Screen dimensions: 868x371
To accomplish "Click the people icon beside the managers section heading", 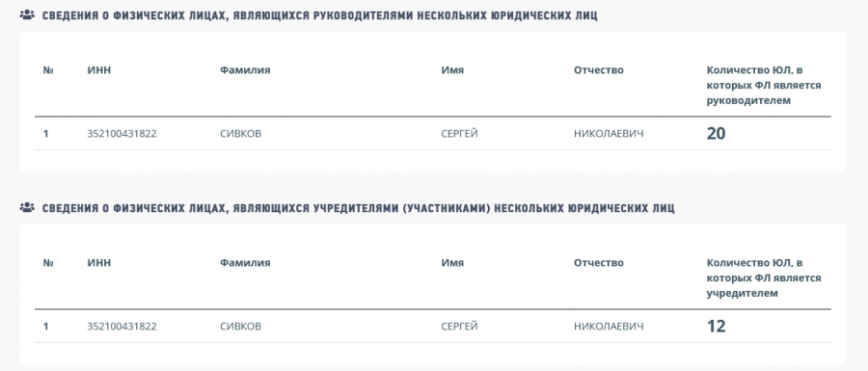I will 27,15.
